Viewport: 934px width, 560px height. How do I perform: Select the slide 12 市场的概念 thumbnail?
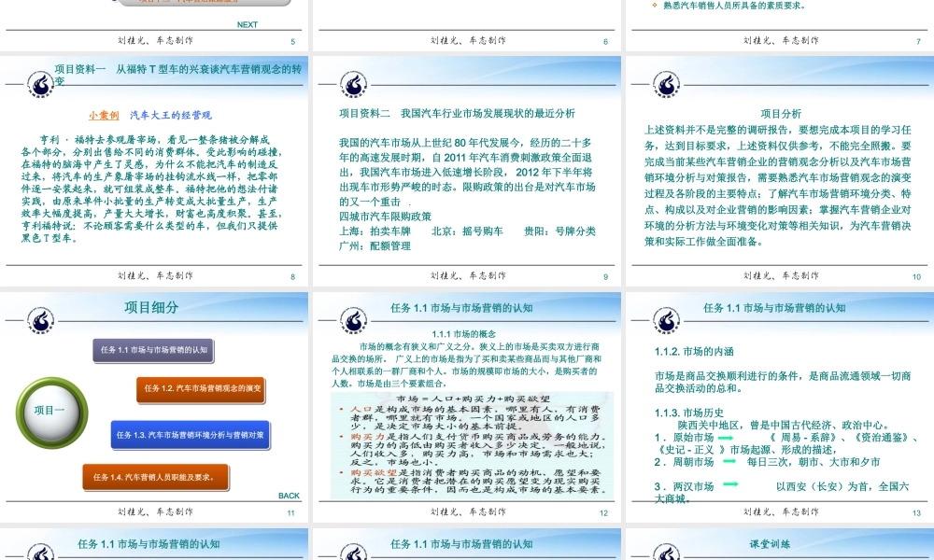[x=467, y=407]
